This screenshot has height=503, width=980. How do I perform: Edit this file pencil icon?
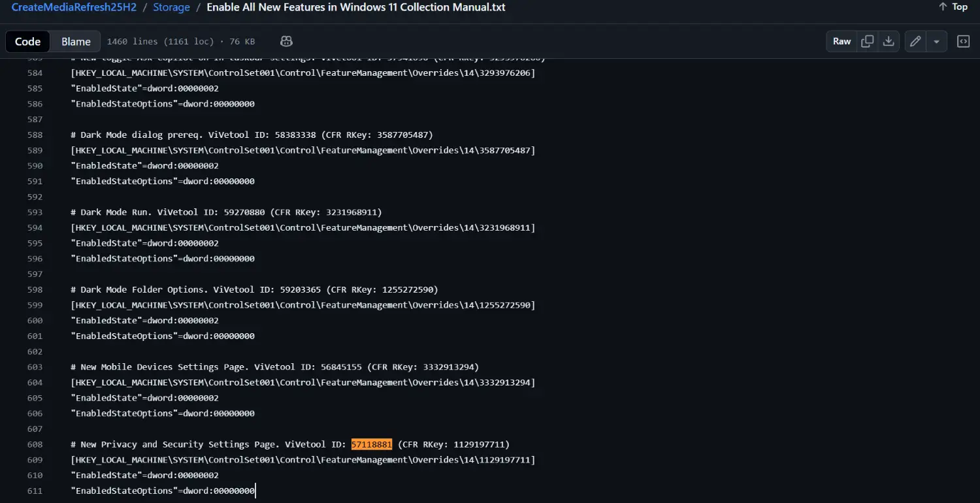915,41
